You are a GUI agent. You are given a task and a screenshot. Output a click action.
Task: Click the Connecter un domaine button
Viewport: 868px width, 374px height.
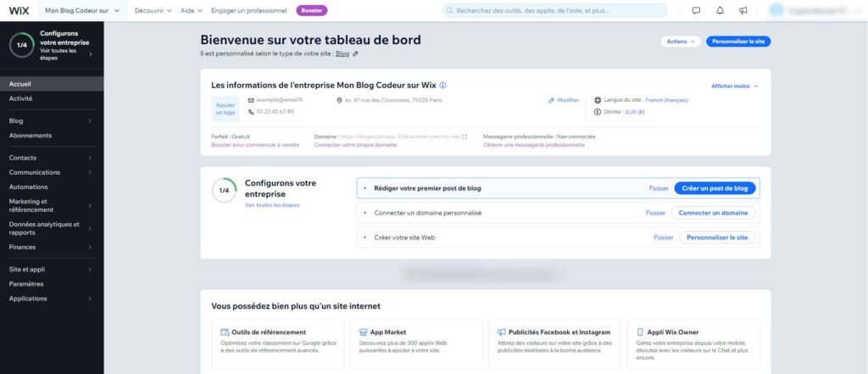pos(713,213)
